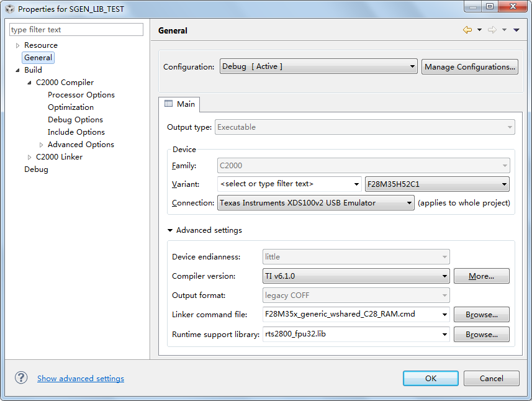Select Processor Options in the tree
This screenshot has height=401, width=532.
click(81, 95)
